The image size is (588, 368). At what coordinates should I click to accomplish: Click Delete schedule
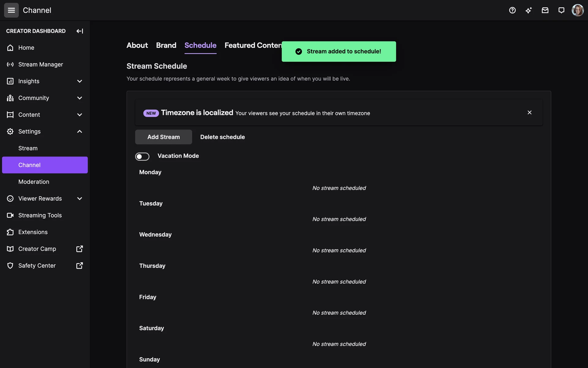coord(222,137)
